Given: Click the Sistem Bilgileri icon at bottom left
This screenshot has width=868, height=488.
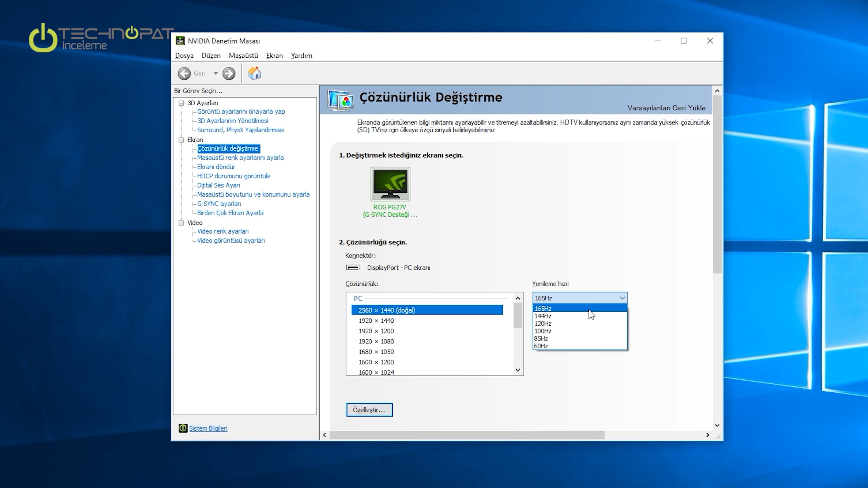Looking at the screenshot, I should [183, 428].
